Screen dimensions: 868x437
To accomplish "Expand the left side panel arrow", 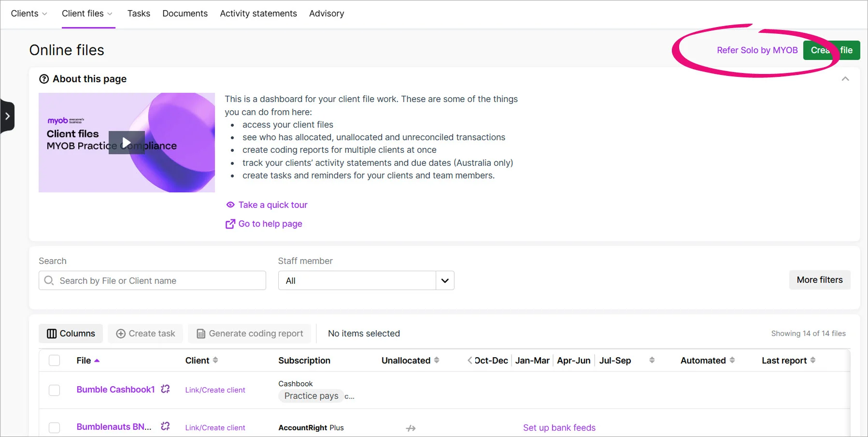I will coord(7,116).
